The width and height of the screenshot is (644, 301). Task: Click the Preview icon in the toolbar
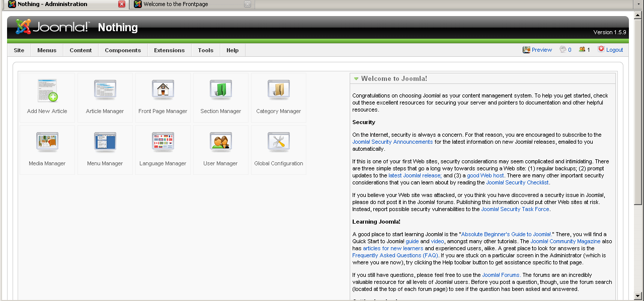pyautogui.click(x=526, y=50)
